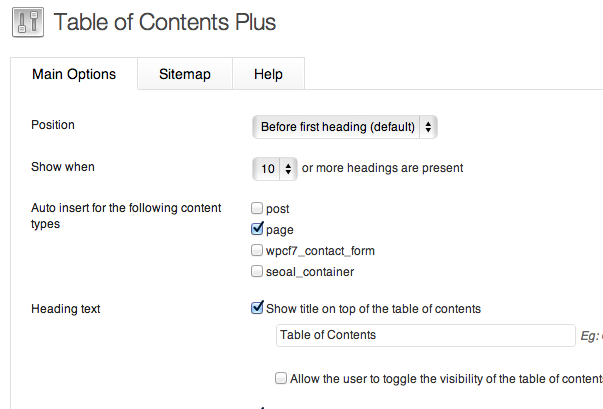Switch to the Sitemap tab

pos(185,74)
